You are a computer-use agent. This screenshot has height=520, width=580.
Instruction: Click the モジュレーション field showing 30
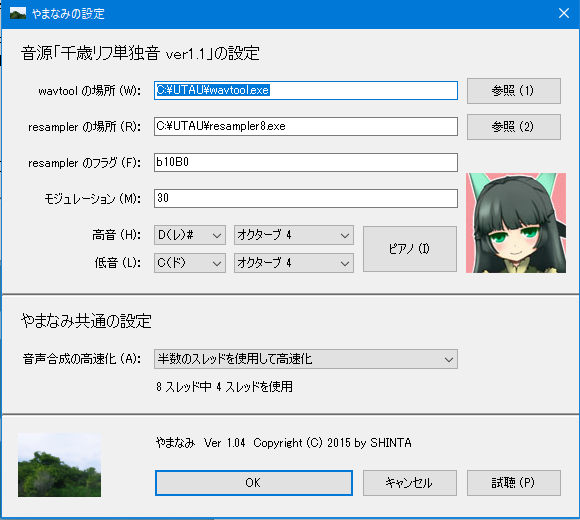306,199
